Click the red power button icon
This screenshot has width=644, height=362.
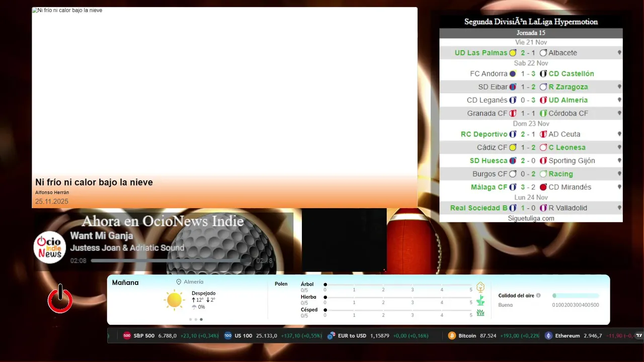click(x=60, y=300)
